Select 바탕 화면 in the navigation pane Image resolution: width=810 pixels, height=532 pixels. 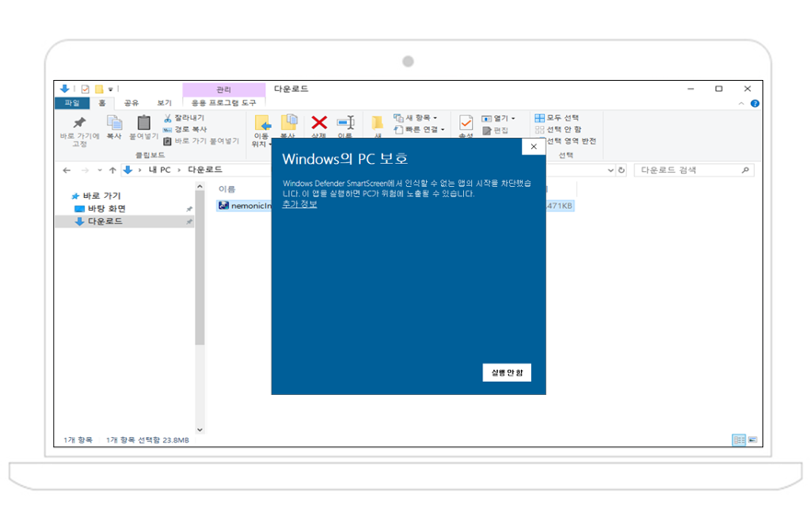(107, 209)
